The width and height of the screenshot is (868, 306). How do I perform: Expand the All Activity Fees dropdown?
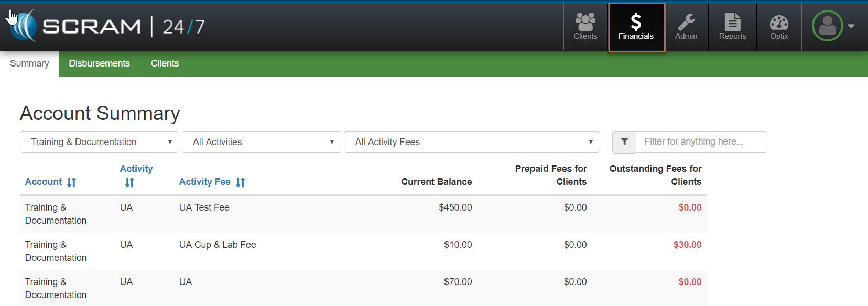tap(472, 142)
